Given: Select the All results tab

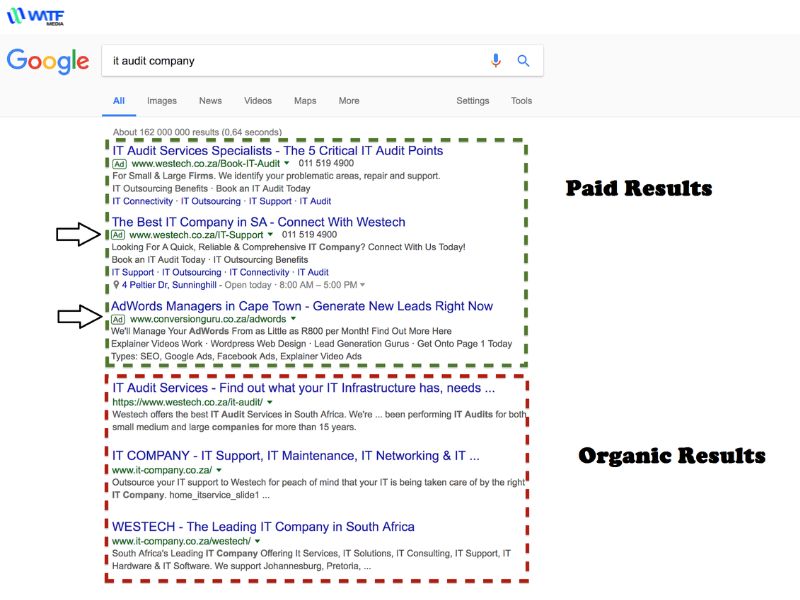Looking at the screenshot, I should 119,101.
